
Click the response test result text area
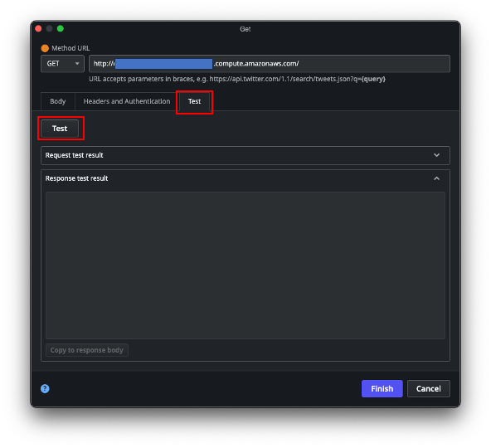tap(245, 265)
